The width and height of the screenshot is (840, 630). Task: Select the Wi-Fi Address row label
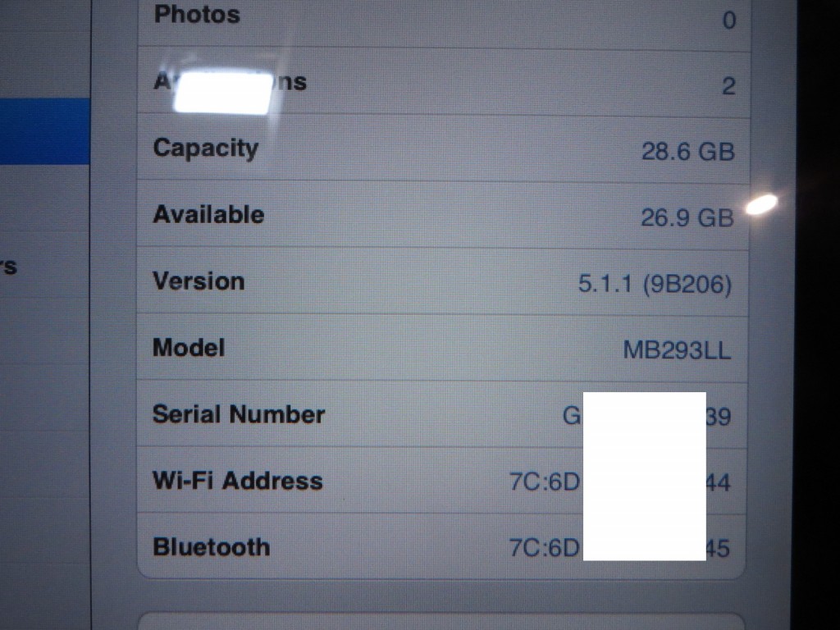238,481
